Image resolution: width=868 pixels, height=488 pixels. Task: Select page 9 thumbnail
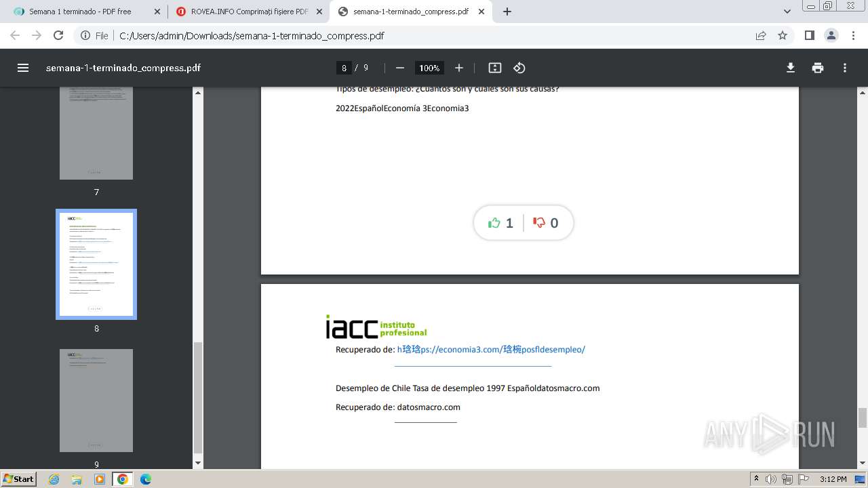tap(96, 401)
